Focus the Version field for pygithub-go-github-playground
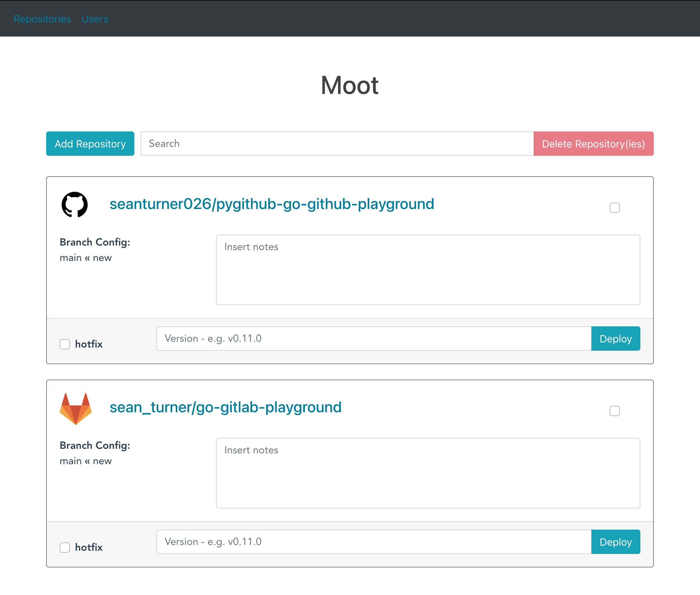Screen dimensions: 700x595 (373, 338)
